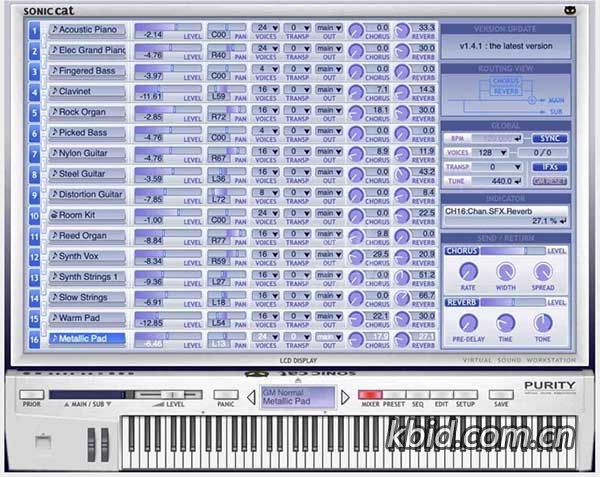Select the Rock Organ channel name
This screenshot has height=477, width=600.
87,112
